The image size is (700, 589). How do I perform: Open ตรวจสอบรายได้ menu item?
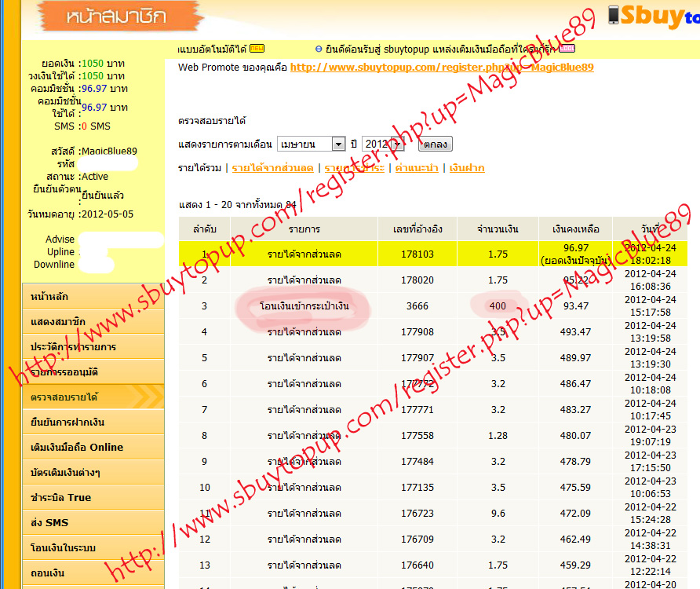tap(93, 397)
